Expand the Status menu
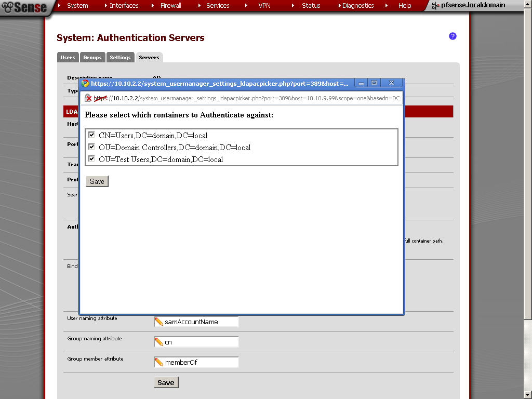532x399 pixels. click(311, 5)
